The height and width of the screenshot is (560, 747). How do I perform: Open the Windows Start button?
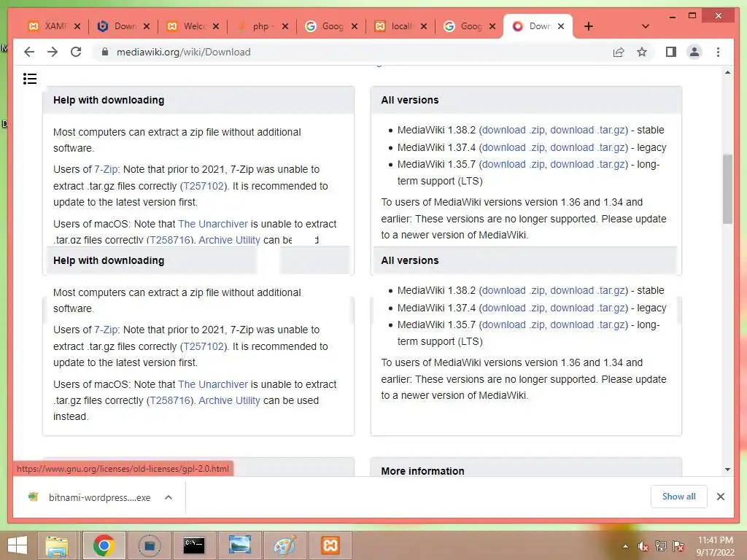coord(18,545)
